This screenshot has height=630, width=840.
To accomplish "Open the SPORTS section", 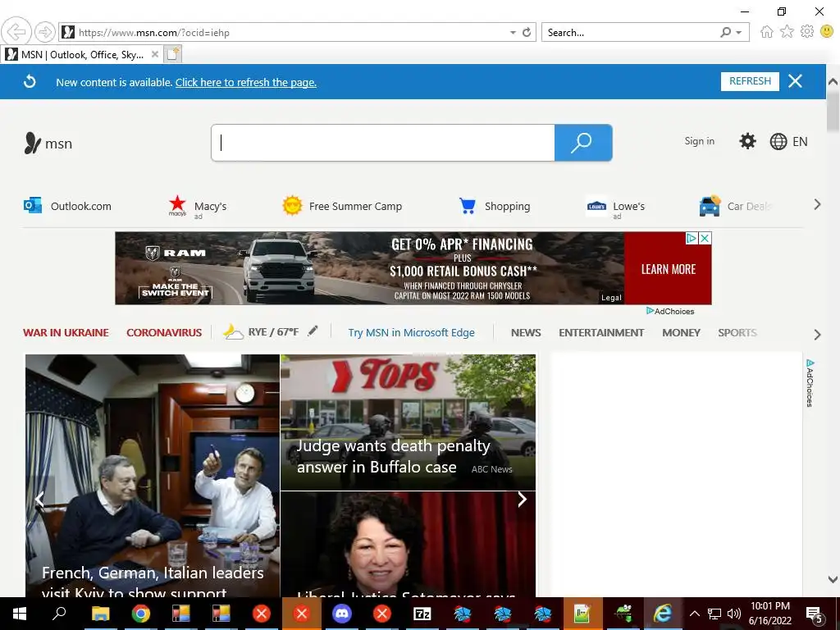I will (x=737, y=333).
